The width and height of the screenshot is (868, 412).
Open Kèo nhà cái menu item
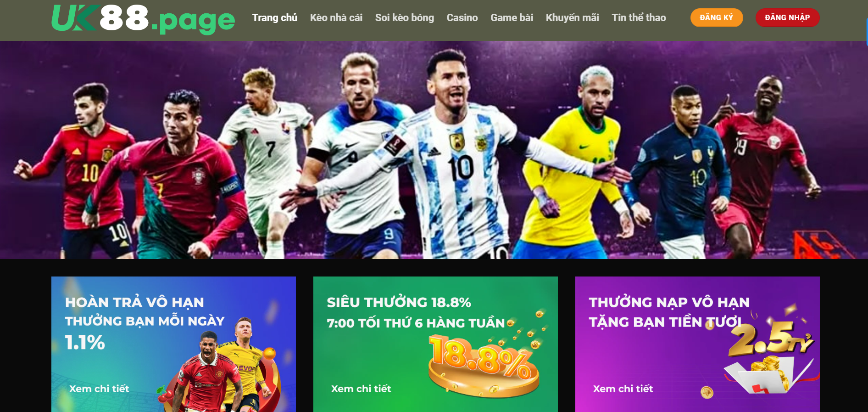pos(336,18)
